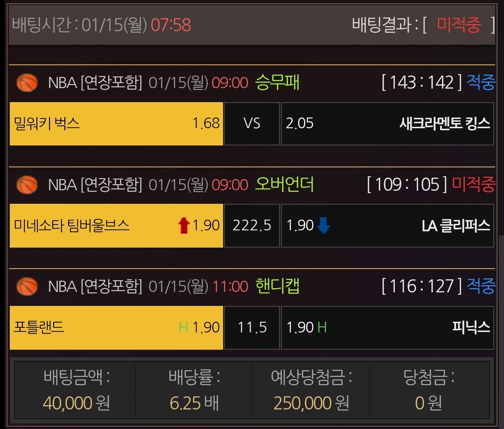Click NBA [연장포함] label in 승무패 row

[95, 83]
